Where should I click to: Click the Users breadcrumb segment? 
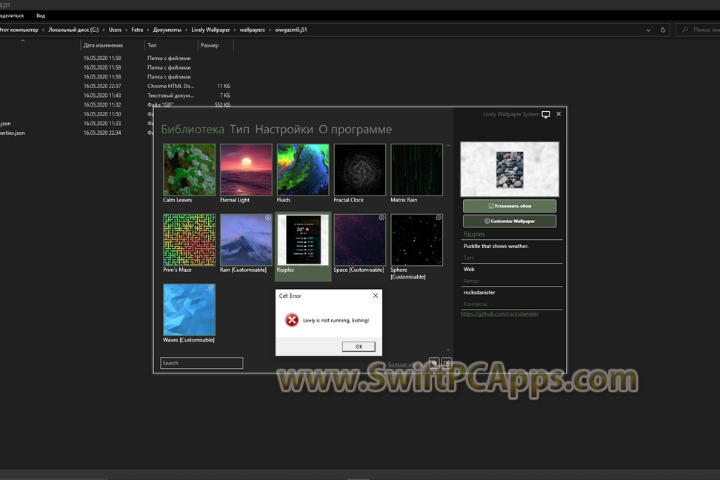[115, 30]
